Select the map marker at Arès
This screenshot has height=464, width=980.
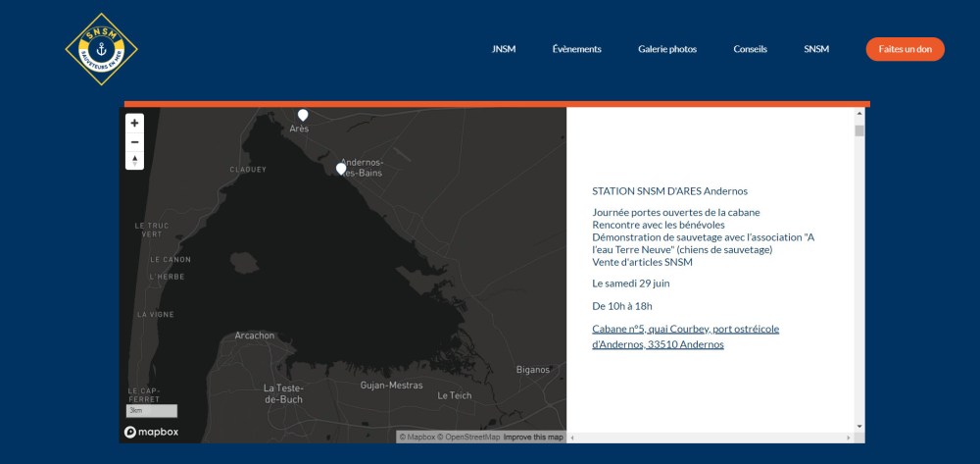[303, 115]
